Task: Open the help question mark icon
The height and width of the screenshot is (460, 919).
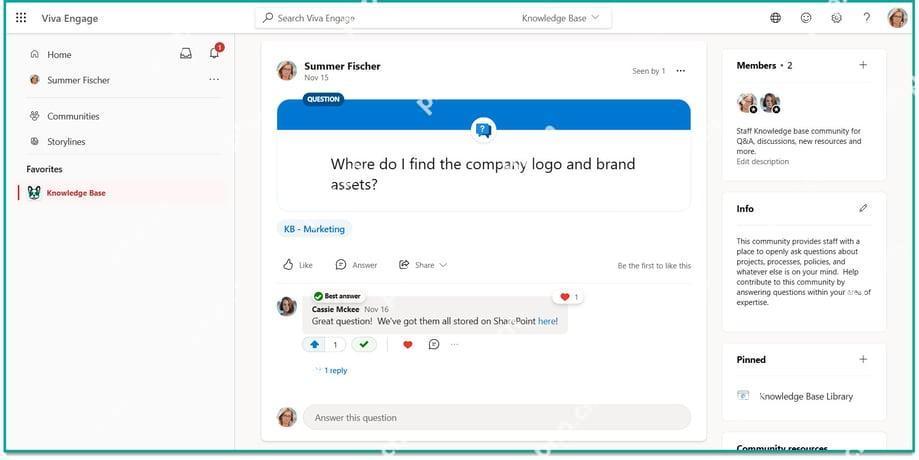Action: (866, 18)
